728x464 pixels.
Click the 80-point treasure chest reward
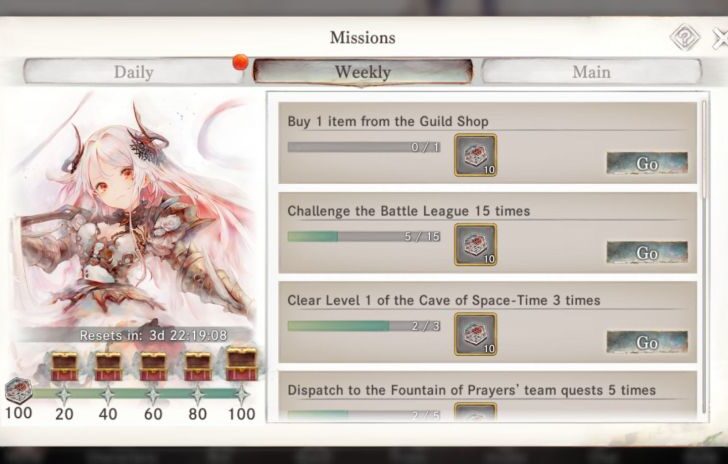point(198,366)
